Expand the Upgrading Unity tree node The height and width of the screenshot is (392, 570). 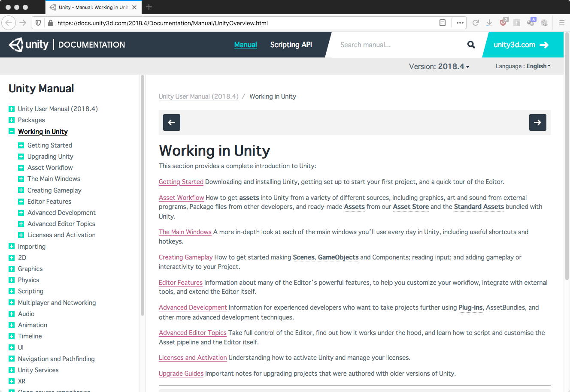coord(21,157)
